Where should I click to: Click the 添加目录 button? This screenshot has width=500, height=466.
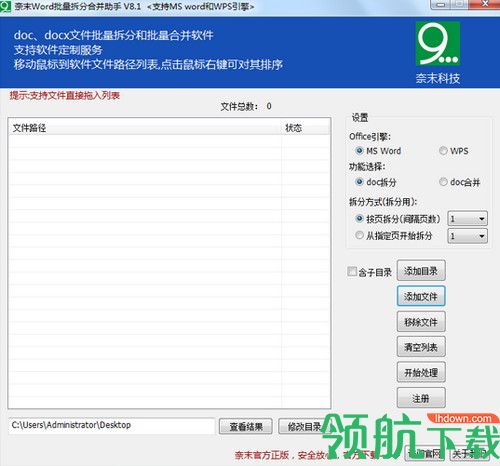pos(421,271)
